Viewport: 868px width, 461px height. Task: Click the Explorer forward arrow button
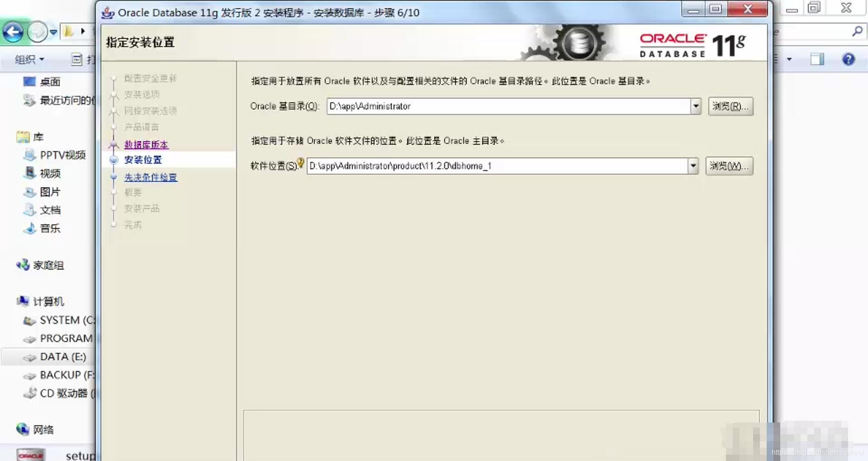(x=37, y=32)
